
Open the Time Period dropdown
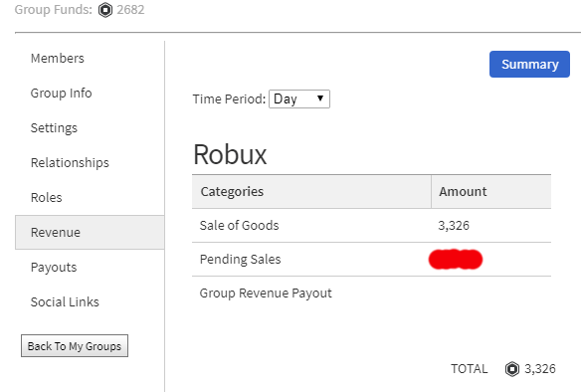coord(299,98)
